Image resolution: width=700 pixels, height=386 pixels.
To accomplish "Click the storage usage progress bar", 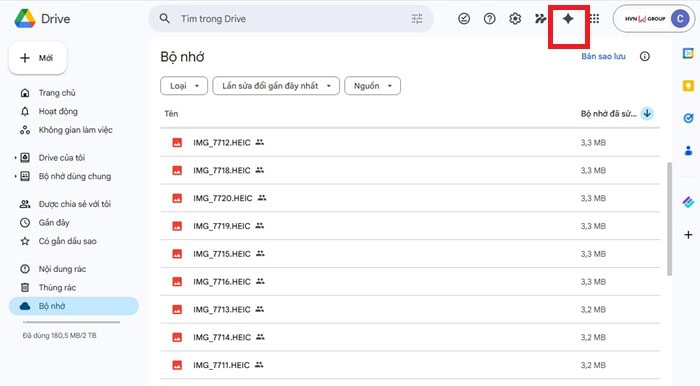I will coord(71,322).
